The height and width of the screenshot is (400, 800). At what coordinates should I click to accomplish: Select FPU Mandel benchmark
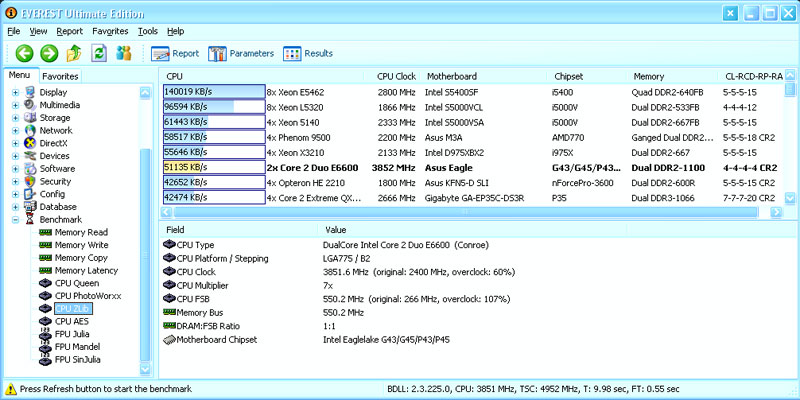pyautogui.click(x=77, y=347)
